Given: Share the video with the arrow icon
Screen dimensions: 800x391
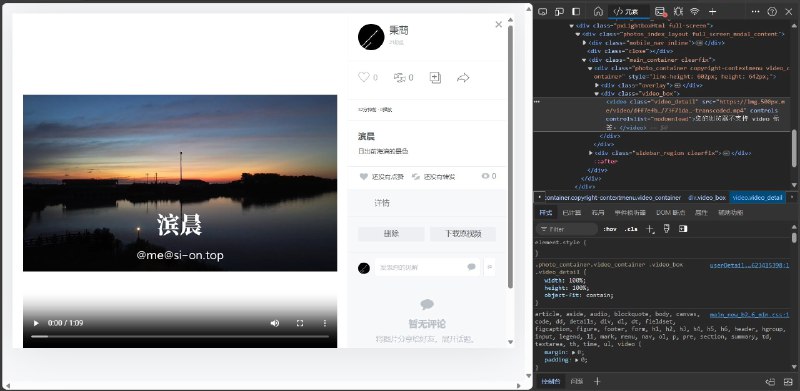Looking at the screenshot, I should pyautogui.click(x=463, y=78).
